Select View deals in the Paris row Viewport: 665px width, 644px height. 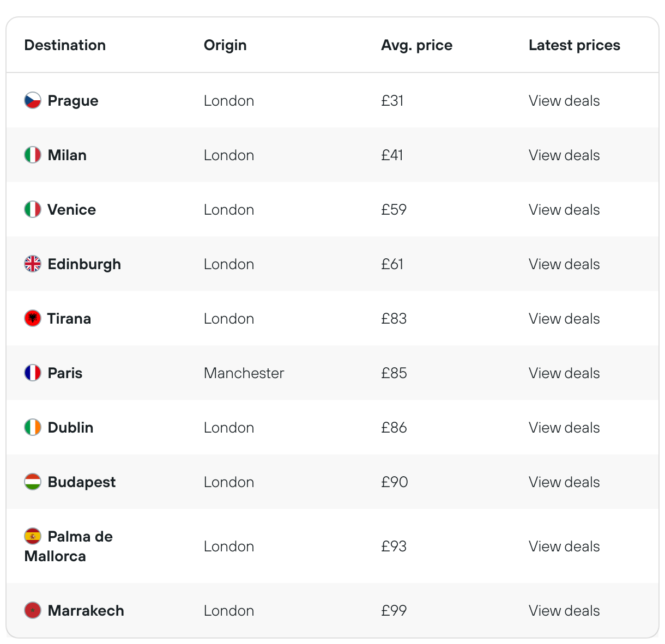[x=564, y=373]
